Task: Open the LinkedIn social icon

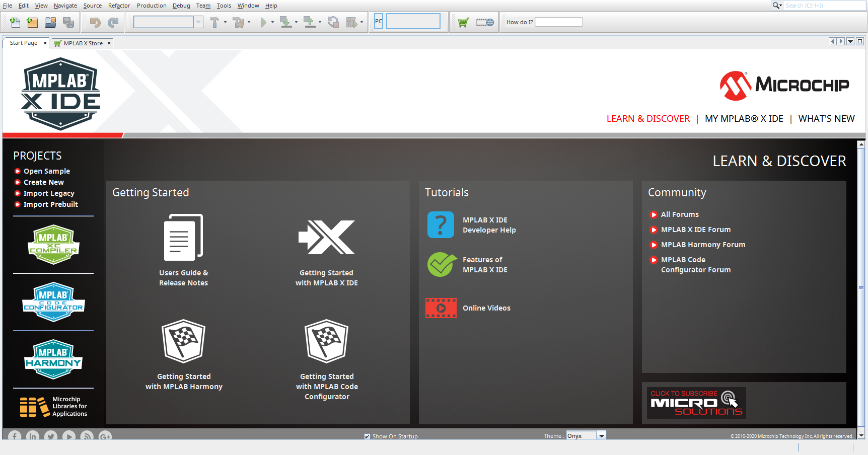Action: (33, 436)
